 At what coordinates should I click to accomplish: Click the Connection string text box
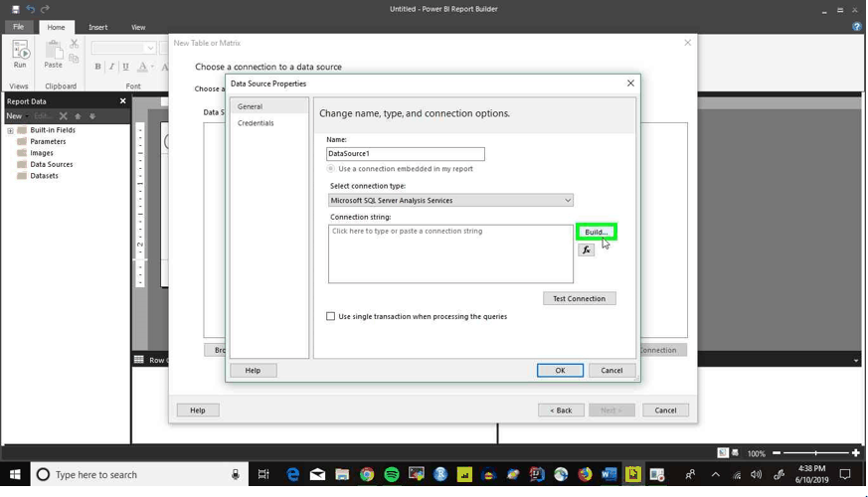(450, 254)
